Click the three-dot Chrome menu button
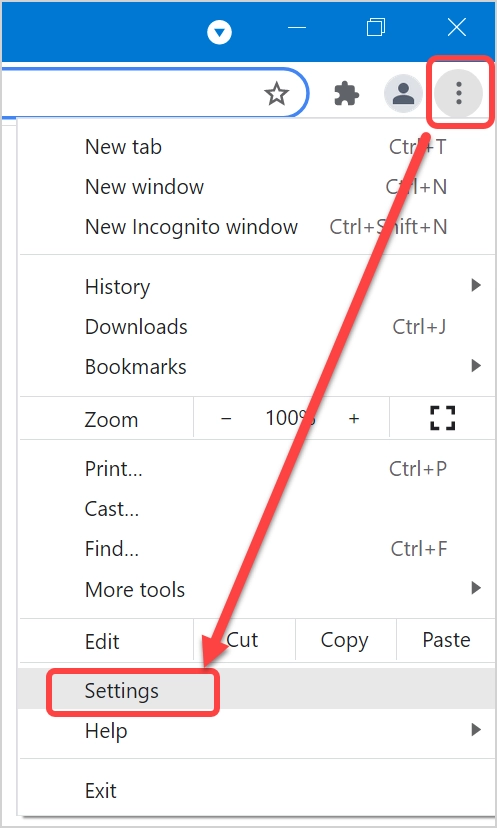 click(458, 93)
